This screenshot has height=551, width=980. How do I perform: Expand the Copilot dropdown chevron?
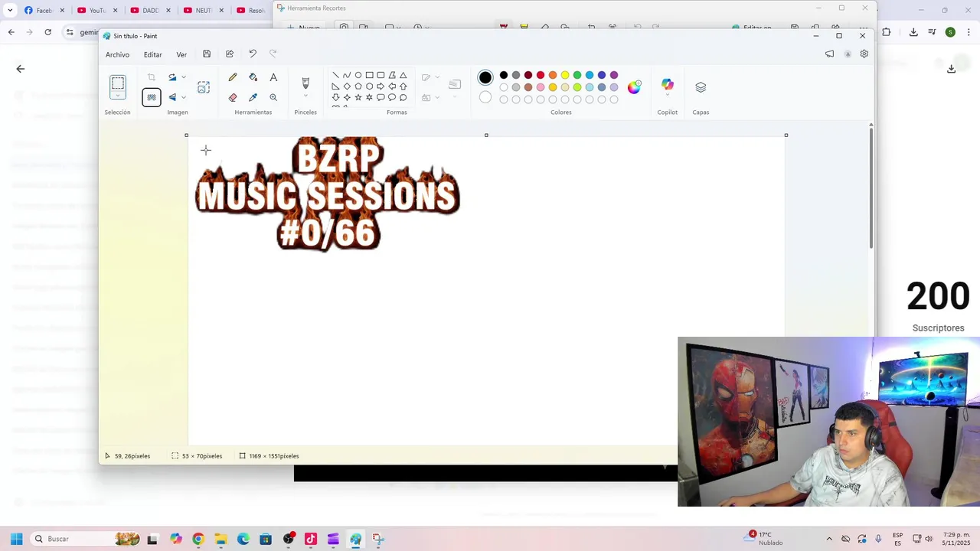click(x=668, y=96)
